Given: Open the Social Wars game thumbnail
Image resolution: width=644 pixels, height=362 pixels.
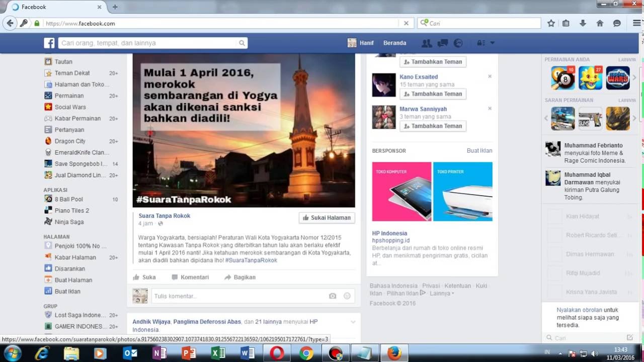Looking at the screenshot, I should tap(618, 78).
